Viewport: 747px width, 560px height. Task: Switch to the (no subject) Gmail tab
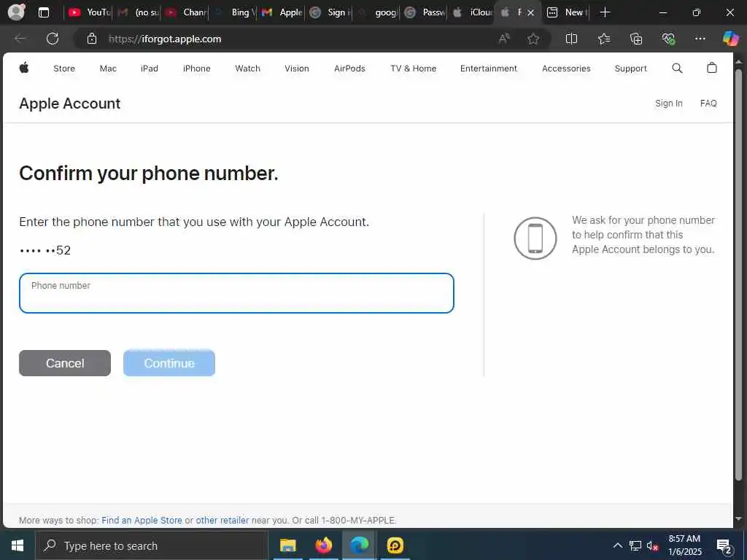(x=138, y=12)
